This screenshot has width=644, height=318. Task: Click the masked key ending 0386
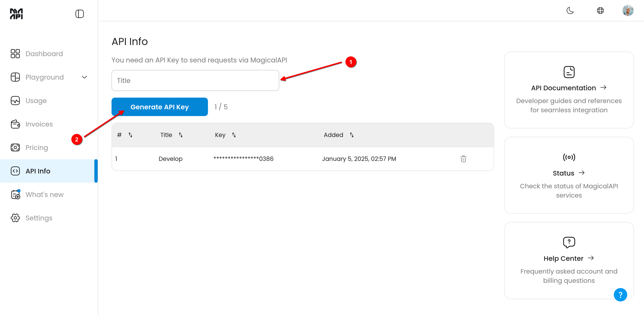pyautogui.click(x=243, y=159)
